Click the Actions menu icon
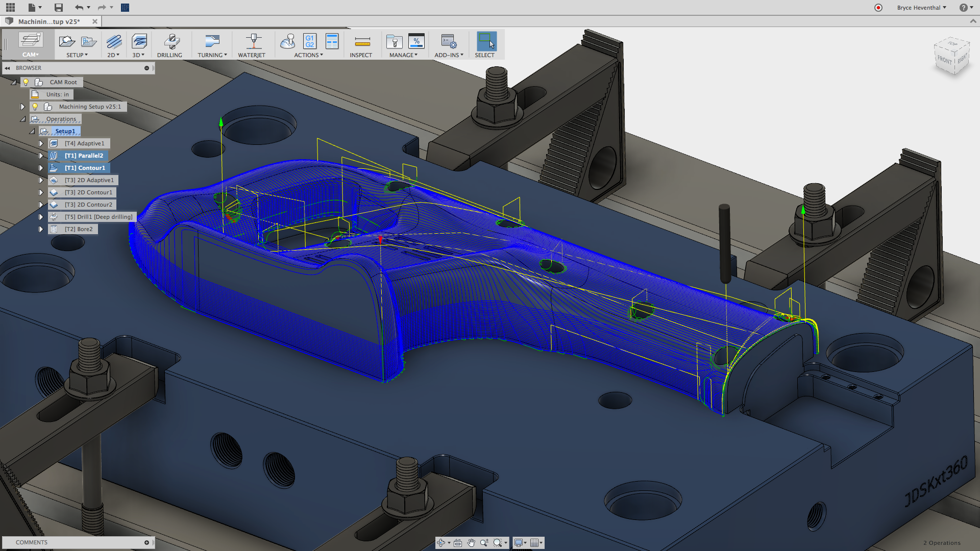The height and width of the screenshot is (551, 980). point(308,55)
